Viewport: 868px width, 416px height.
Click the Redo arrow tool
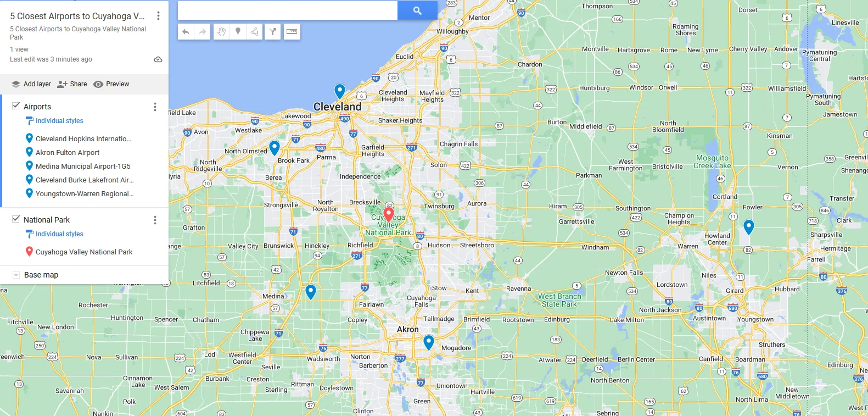(x=203, y=32)
